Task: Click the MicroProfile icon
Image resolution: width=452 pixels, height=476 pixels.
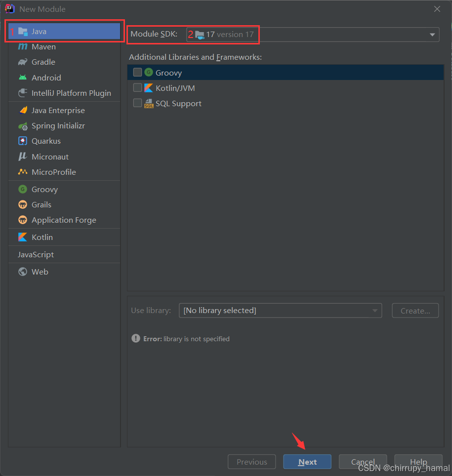Action: 23,172
